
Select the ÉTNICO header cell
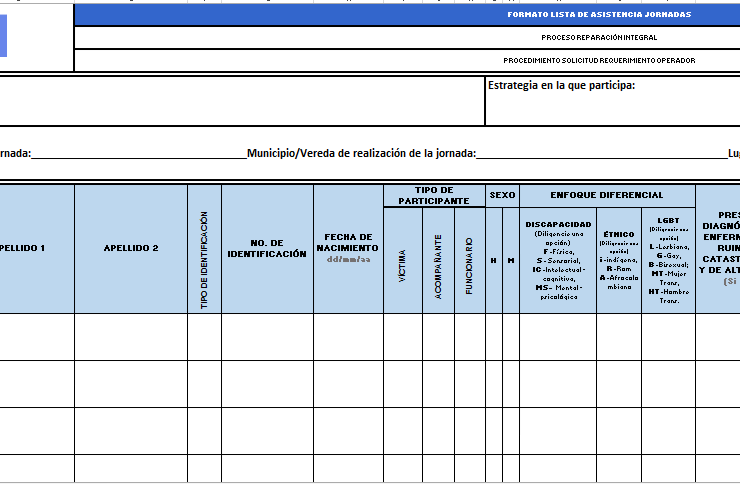[619, 260]
